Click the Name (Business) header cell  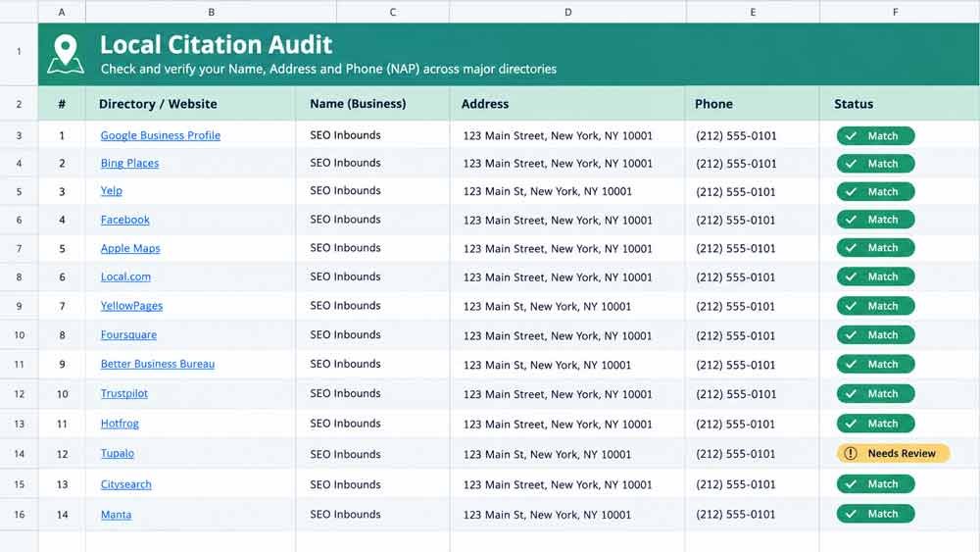372,104
